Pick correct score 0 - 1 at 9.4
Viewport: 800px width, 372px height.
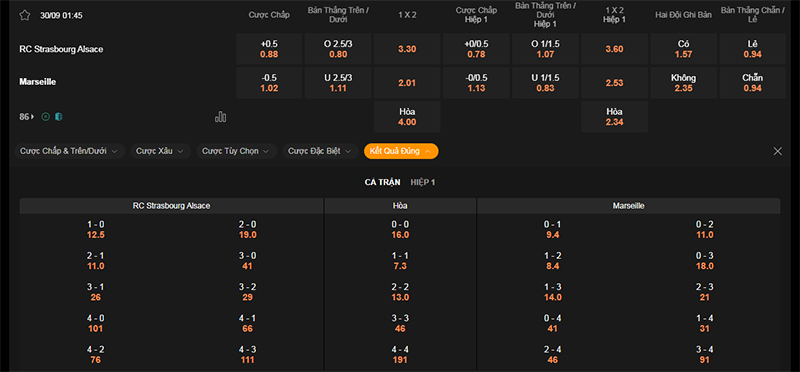553,230
